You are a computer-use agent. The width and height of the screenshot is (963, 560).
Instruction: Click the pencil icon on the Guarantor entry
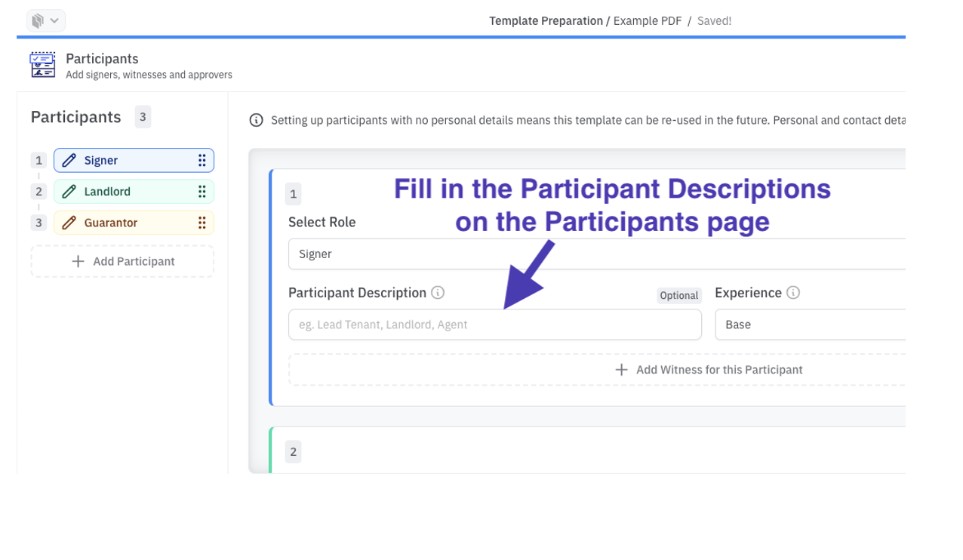69,223
